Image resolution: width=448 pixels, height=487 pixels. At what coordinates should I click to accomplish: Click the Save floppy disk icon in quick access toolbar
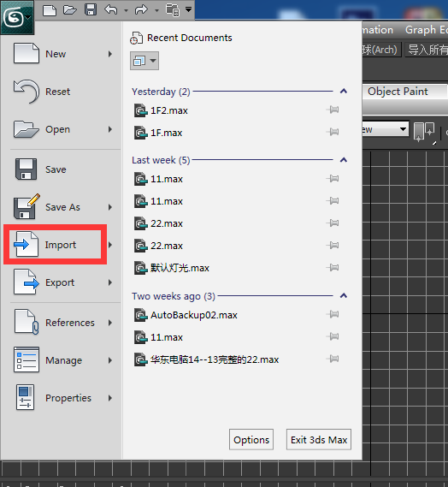click(x=91, y=9)
